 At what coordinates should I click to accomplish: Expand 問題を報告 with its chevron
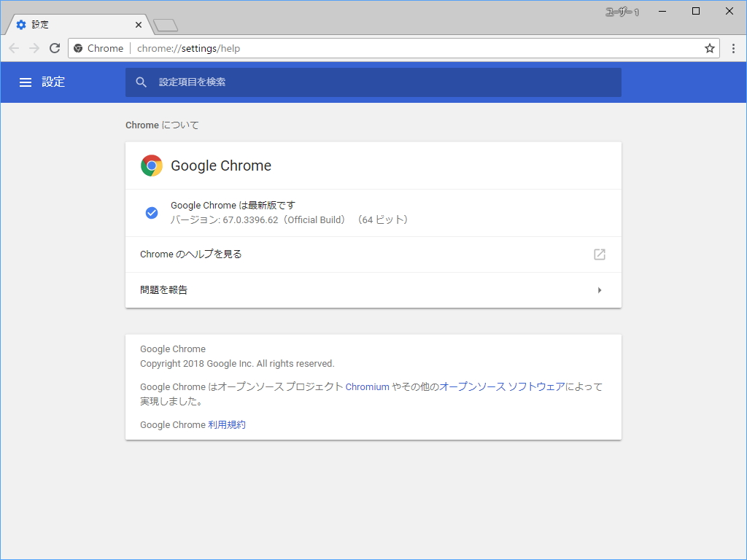coord(600,289)
